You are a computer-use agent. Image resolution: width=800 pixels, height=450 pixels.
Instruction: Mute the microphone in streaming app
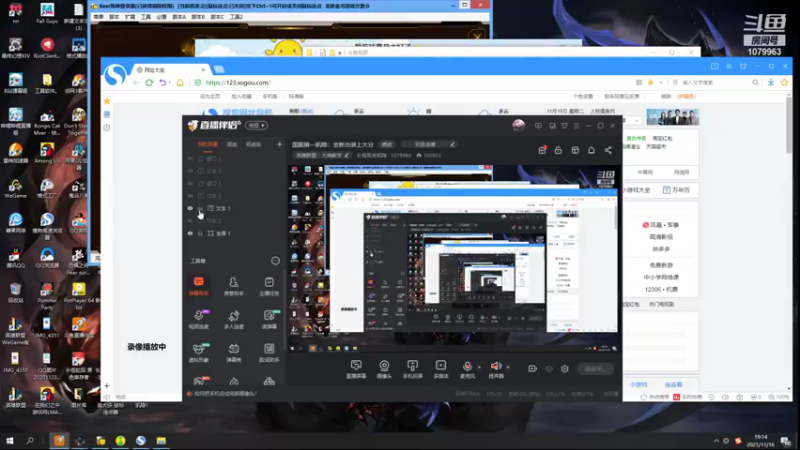467,368
